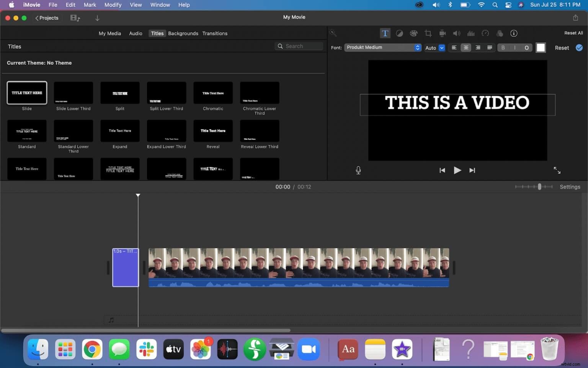This screenshot has height=368, width=588.
Task: Open the Produkt Medium font dropdown
Action: [x=382, y=48]
